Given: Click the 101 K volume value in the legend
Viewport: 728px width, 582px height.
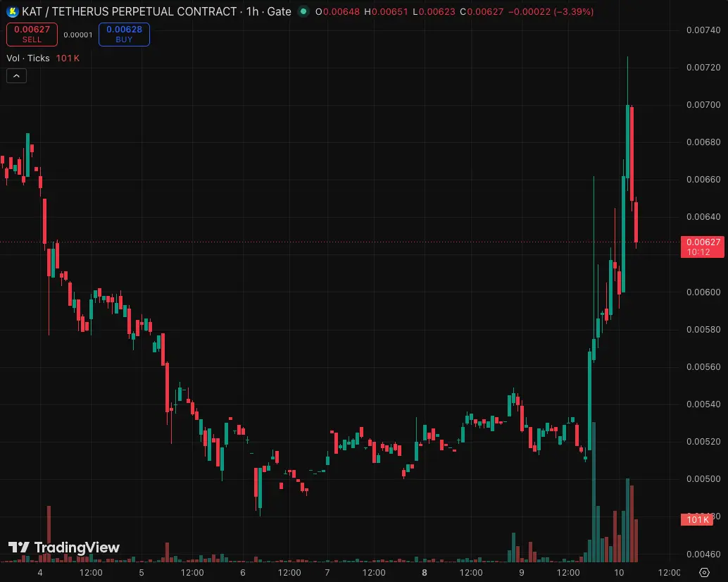Looking at the screenshot, I should pyautogui.click(x=68, y=58).
